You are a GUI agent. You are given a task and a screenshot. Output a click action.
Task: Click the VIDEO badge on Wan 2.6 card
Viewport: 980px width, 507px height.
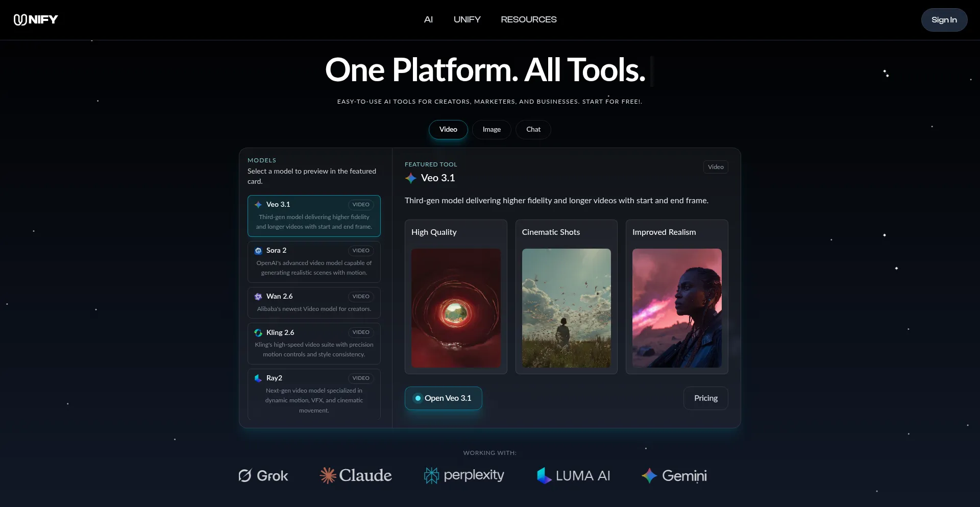361,297
